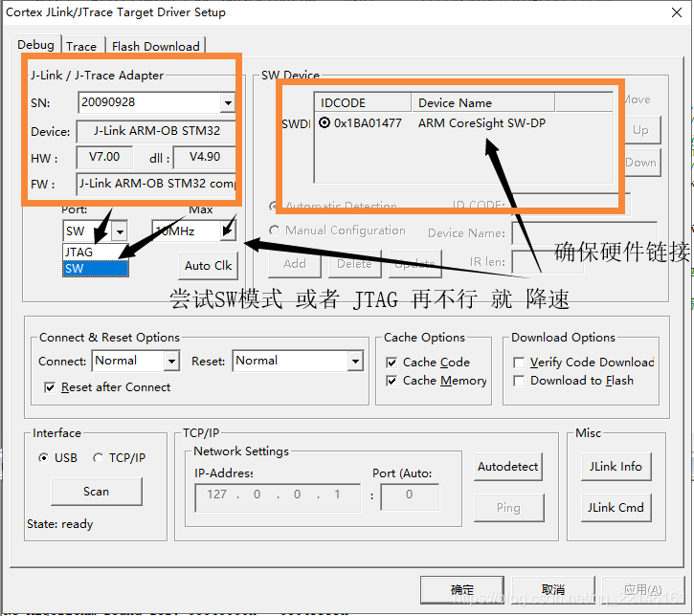This screenshot has width=694, height=616.
Task: Confirm with the 确定 button
Action: [x=462, y=590]
